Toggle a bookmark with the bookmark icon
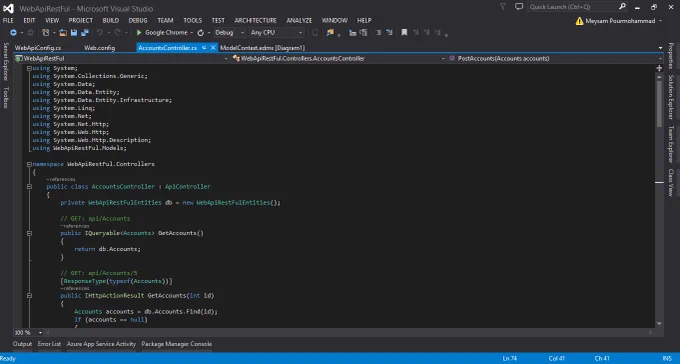Image resolution: width=680 pixels, height=364 pixels. pos(404,33)
